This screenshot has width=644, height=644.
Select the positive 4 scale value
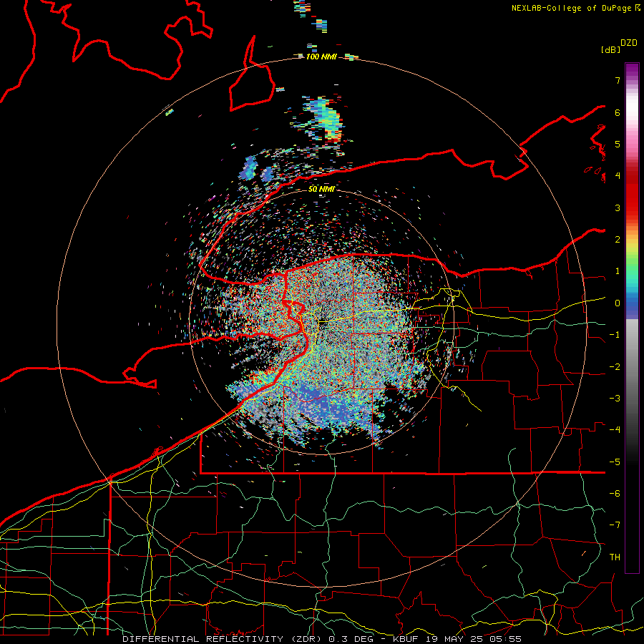pyautogui.click(x=618, y=176)
